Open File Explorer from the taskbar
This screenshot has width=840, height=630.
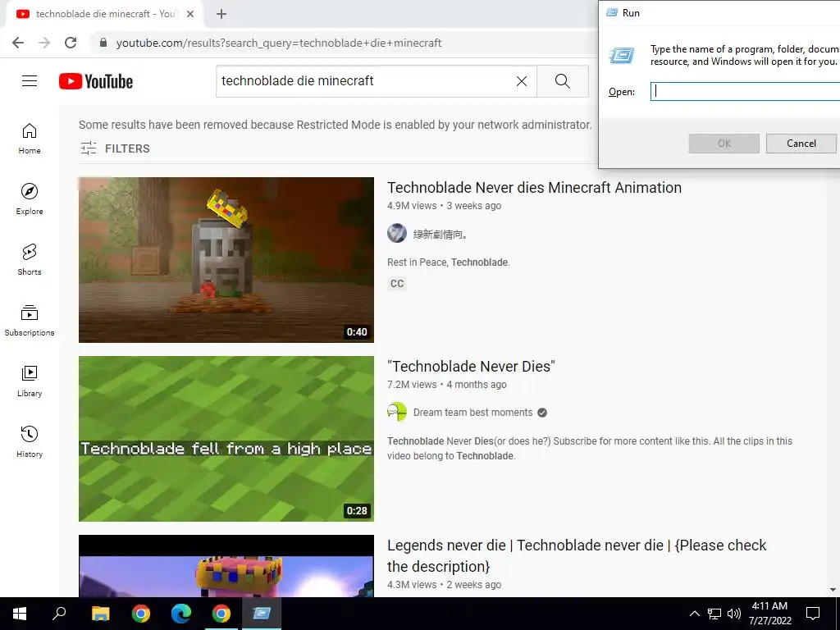[100, 614]
